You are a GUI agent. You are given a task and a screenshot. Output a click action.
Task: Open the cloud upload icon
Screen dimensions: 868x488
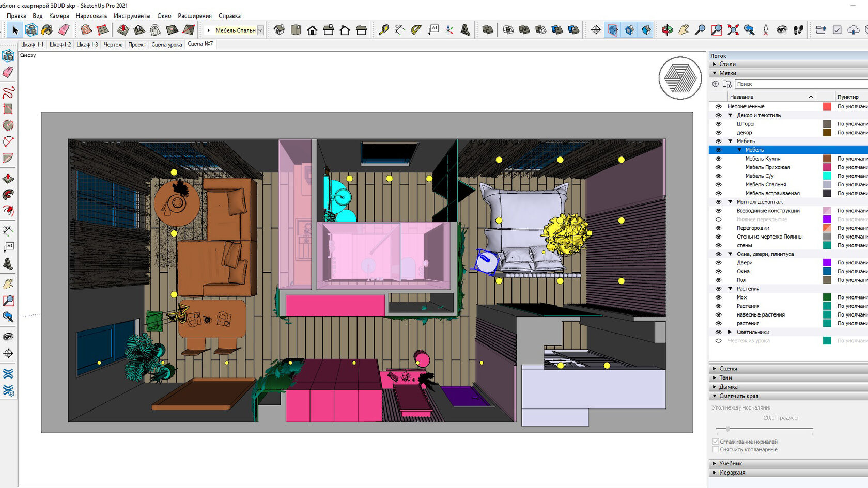(854, 30)
